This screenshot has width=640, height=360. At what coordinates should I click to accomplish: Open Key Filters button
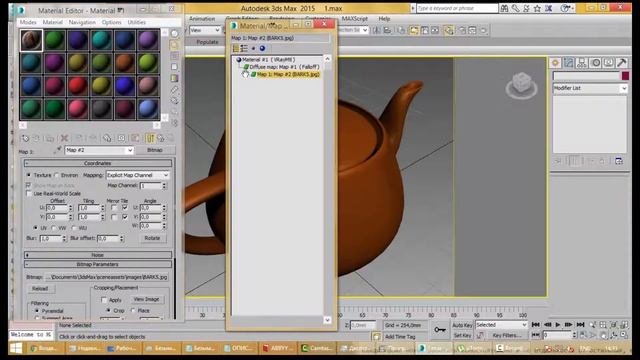[x=506, y=335]
